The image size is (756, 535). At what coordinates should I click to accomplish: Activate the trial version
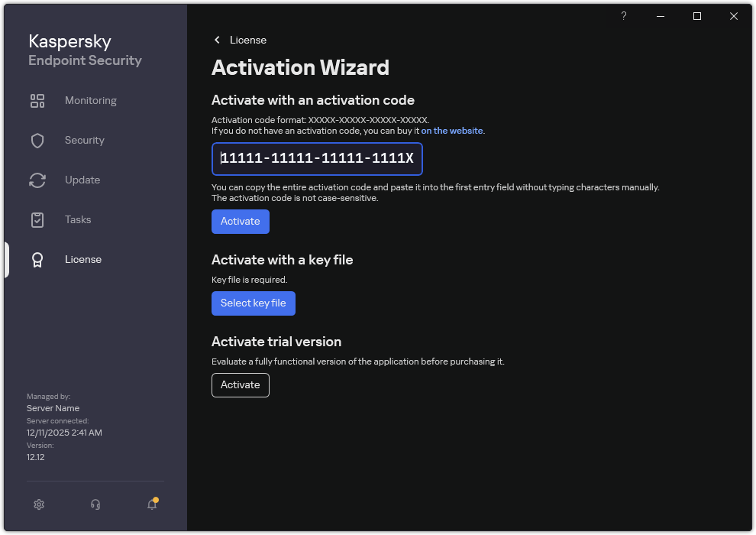point(240,385)
